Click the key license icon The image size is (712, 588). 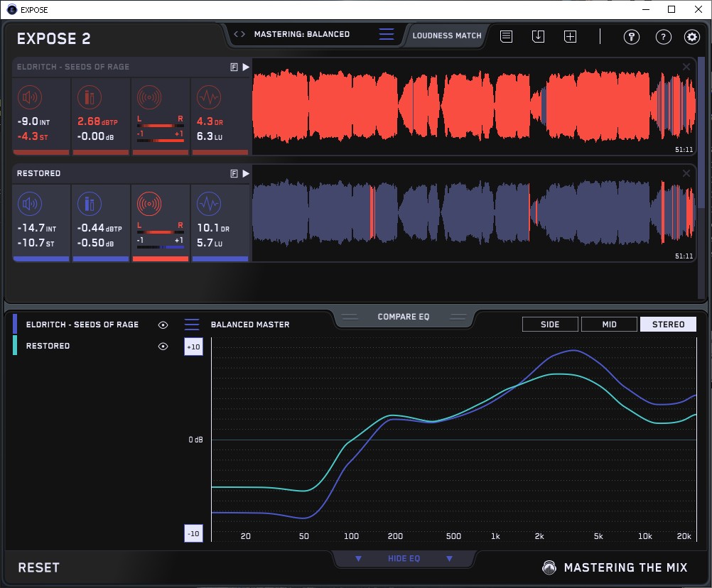tap(632, 37)
